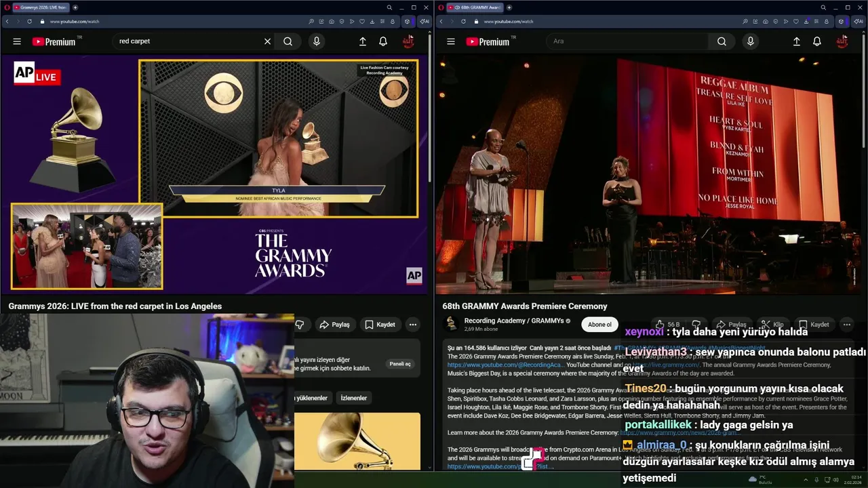Open more actions menu under right video
The image size is (868, 488).
[x=846, y=325]
